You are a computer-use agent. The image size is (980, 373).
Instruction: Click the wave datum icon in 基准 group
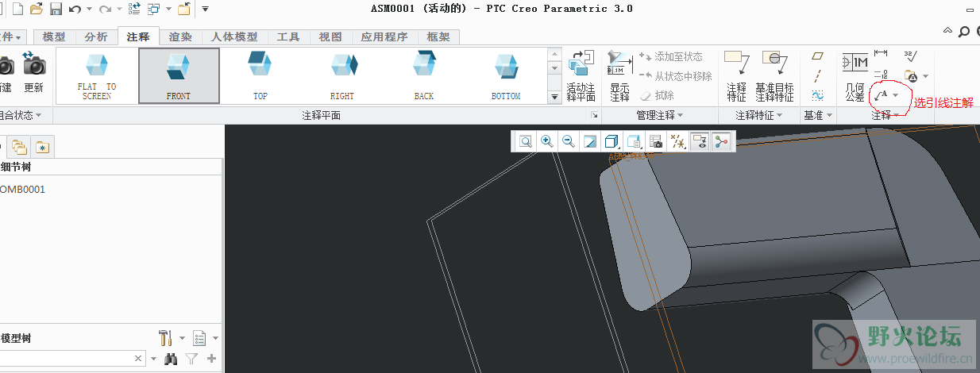[x=818, y=95]
